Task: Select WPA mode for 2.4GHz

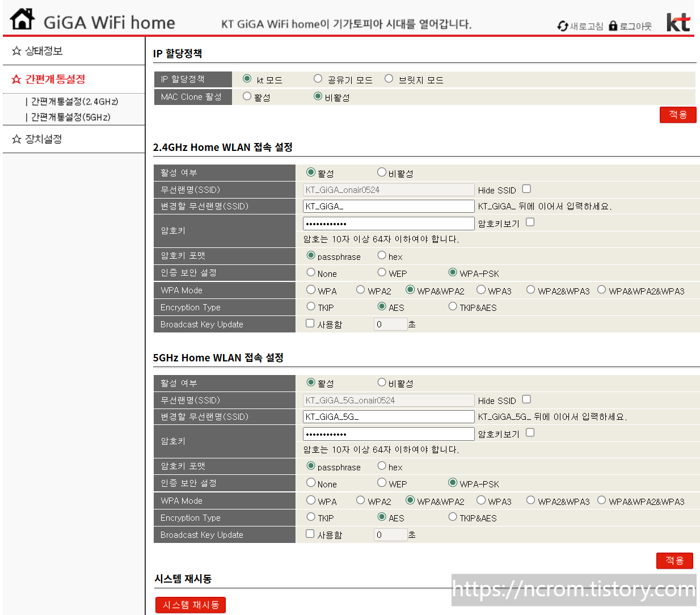Action: 311,290
